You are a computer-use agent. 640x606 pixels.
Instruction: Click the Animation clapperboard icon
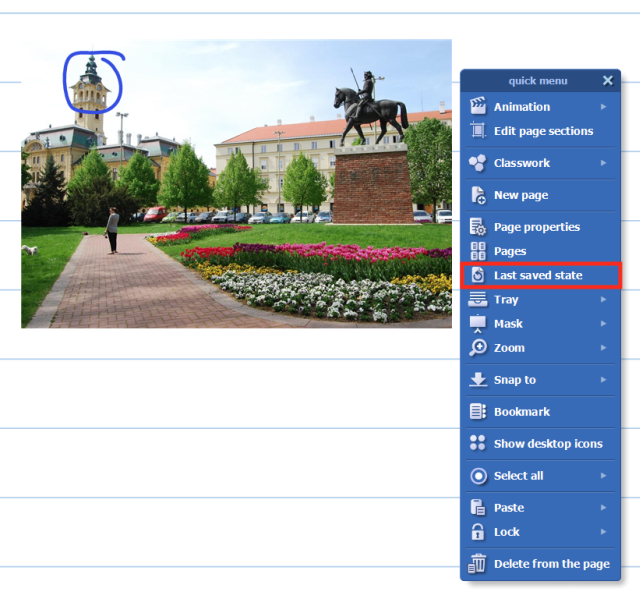(x=478, y=107)
